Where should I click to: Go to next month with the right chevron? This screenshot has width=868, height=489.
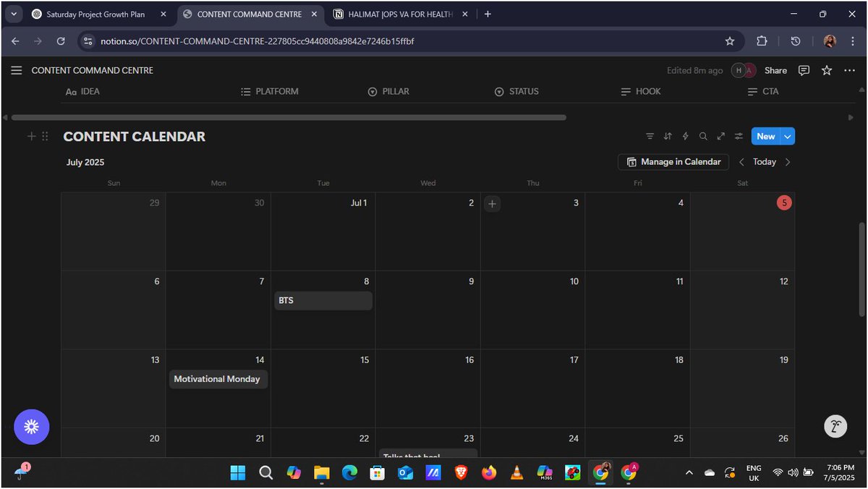pos(788,162)
